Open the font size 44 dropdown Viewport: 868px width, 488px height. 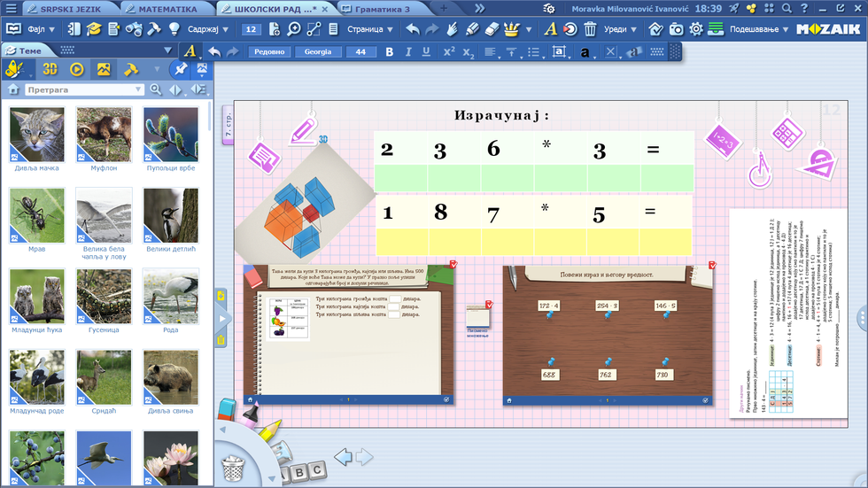pyautogui.click(x=361, y=51)
